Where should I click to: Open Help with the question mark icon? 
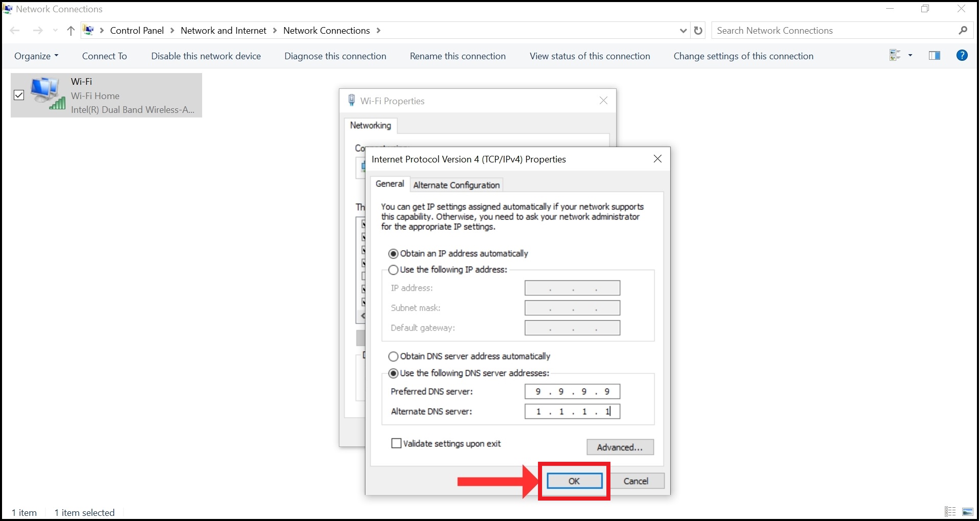pos(962,55)
